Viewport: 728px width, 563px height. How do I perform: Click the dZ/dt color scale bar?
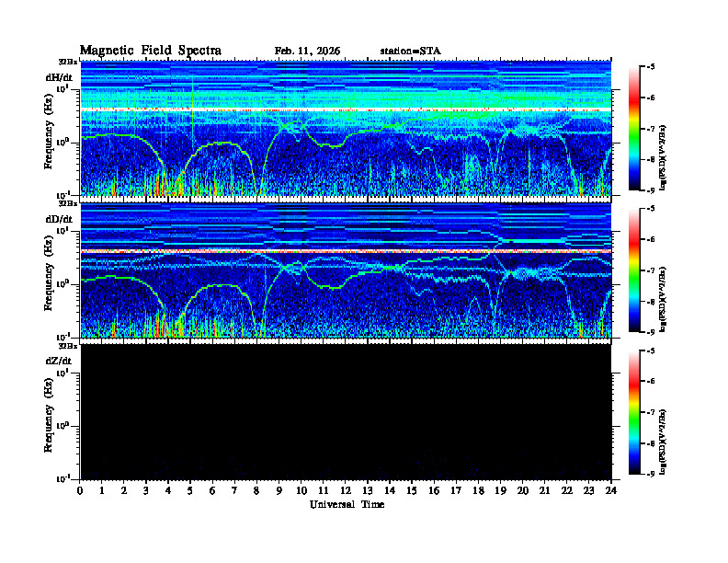(x=634, y=412)
